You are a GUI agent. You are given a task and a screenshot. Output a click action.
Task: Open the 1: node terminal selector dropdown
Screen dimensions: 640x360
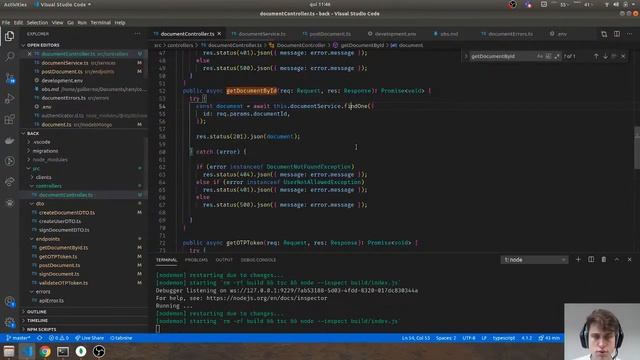[x=534, y=260]
